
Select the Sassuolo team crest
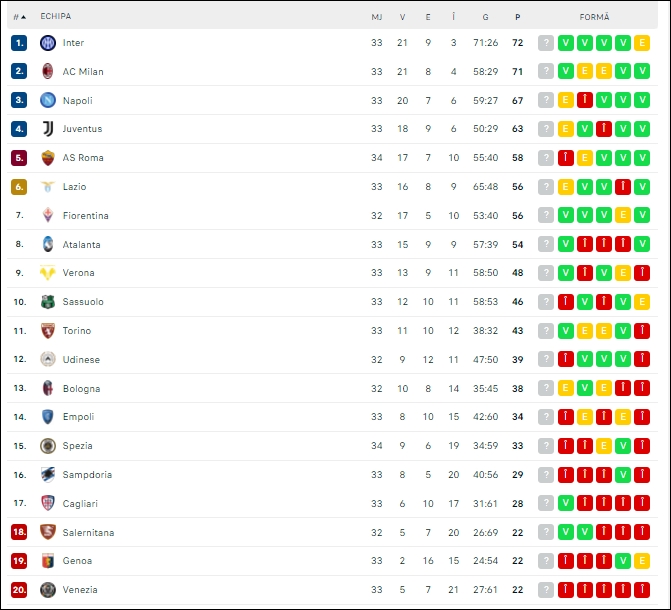pos(48,302)
